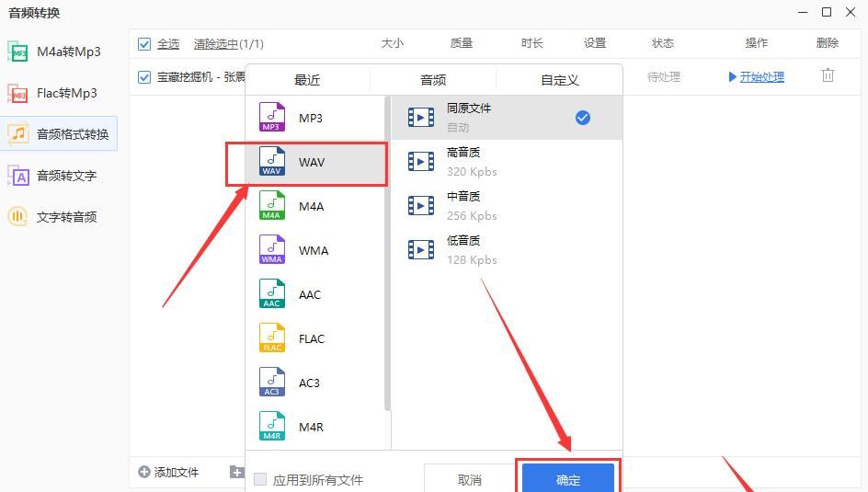Click the format list scrollbar
Viewport: 868px width, 492px height.
tap(387, 254)
